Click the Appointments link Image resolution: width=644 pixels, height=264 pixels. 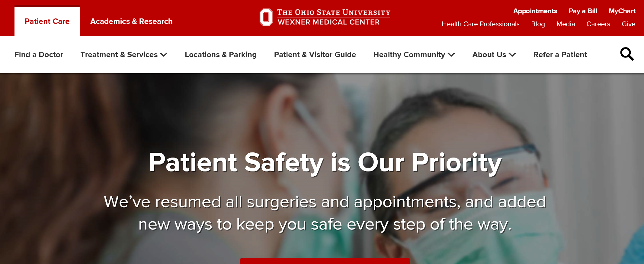[535, 11]
